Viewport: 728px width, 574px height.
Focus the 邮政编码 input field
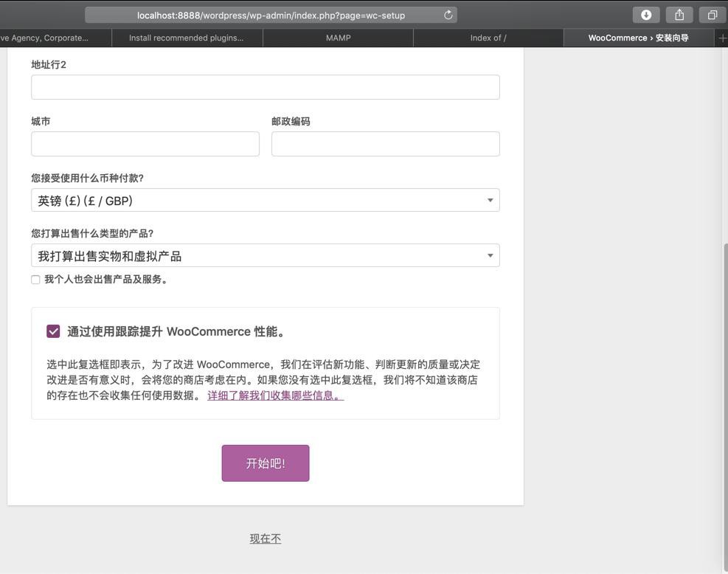tap(385, 144)
